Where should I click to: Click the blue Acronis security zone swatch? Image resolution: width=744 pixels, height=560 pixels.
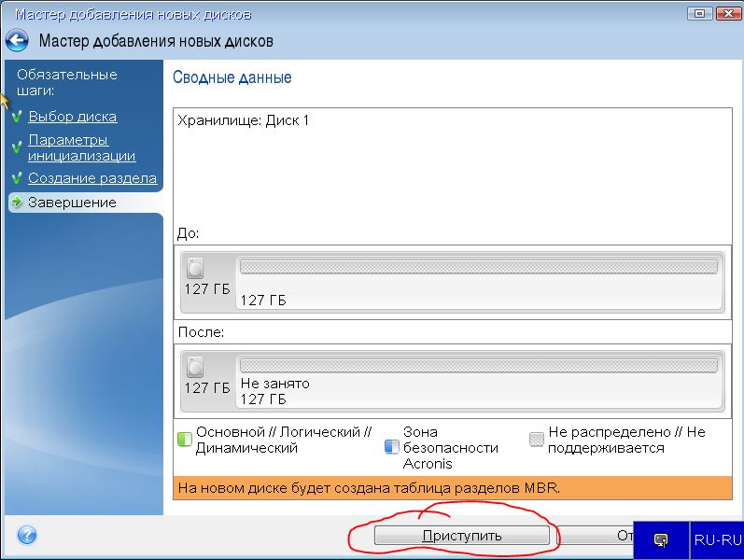392,447
